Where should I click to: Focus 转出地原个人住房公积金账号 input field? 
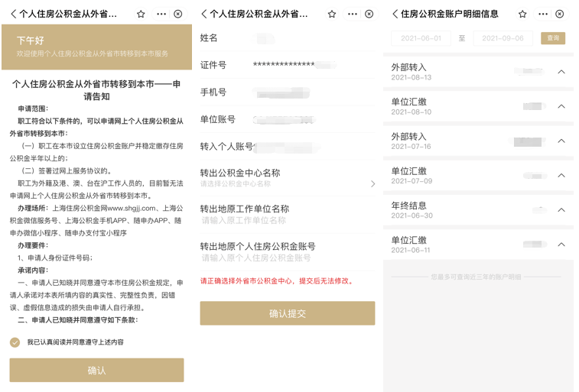tap(256, 258)
